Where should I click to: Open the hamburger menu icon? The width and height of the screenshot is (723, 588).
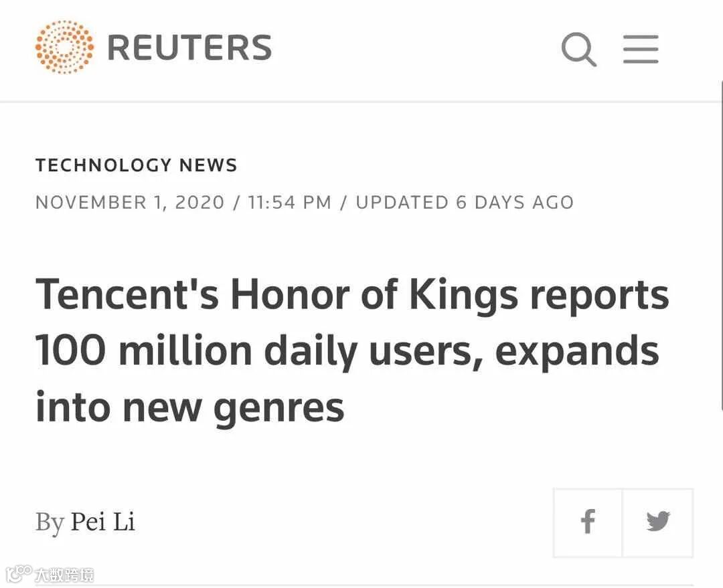(x=641, y=50)
